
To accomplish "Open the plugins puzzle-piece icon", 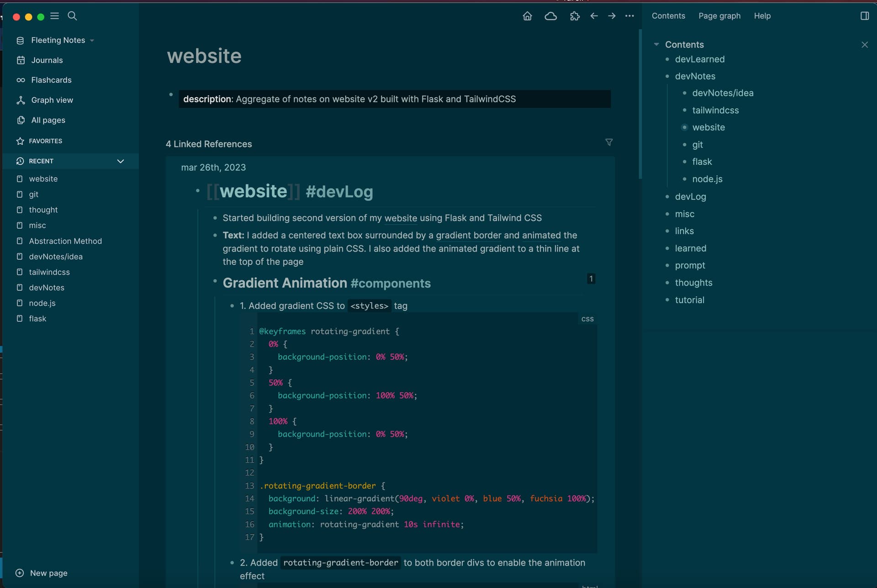I will coord(575,16).
